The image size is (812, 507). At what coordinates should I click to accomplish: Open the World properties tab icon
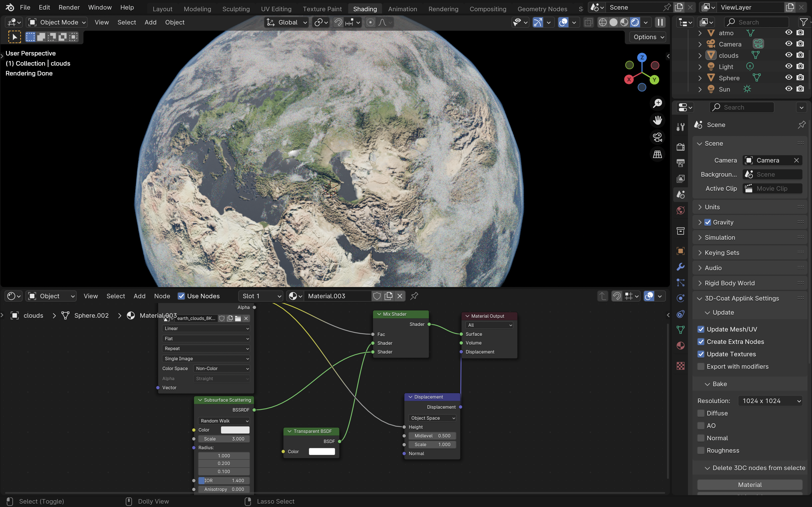tap(680, 211)
